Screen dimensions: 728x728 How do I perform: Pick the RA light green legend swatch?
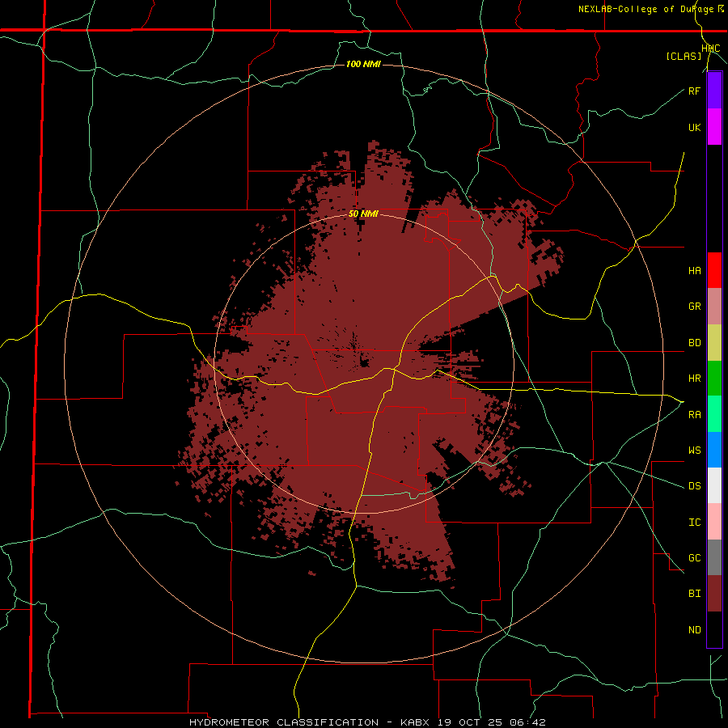(714, 414)
